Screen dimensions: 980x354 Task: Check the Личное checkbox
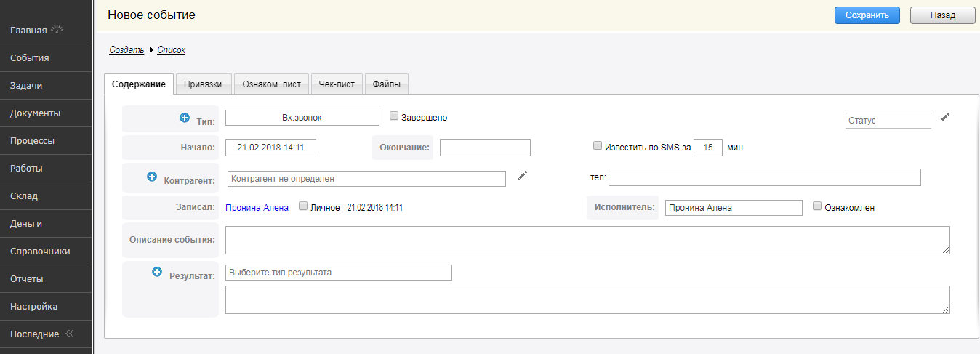point(303,206)
